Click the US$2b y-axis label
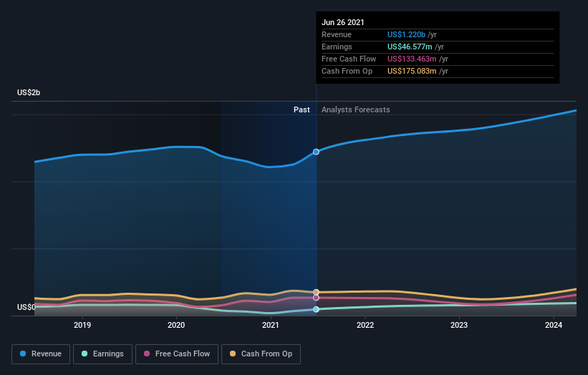Screen dimensions: 588x375 click(29, 92)
